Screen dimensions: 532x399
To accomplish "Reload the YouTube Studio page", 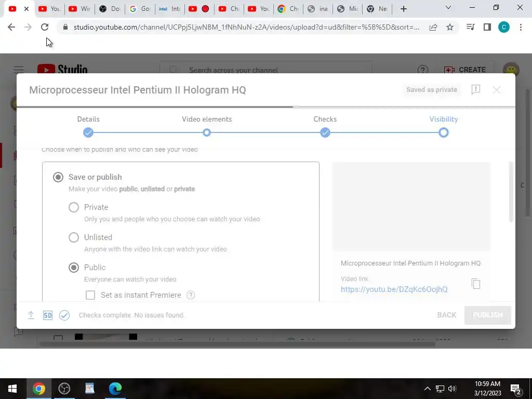I will [45, 27].
